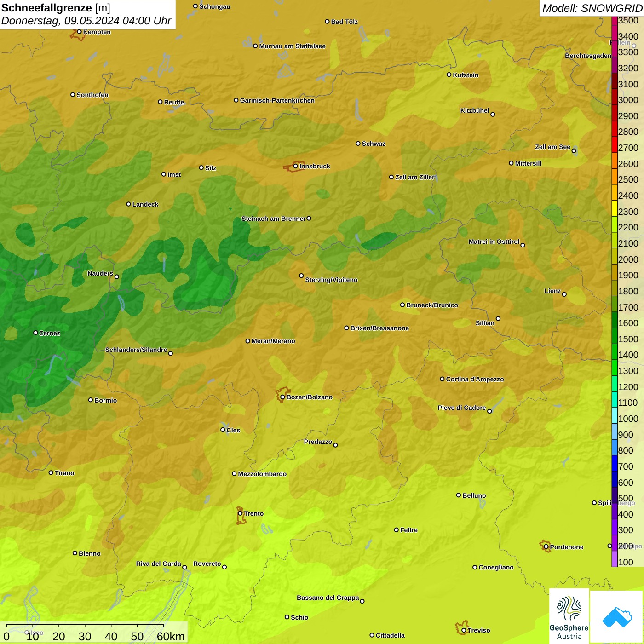The width and height of the screenshot is (644, 644).
Task: Click the Imst label
Action: click(174, 174)
